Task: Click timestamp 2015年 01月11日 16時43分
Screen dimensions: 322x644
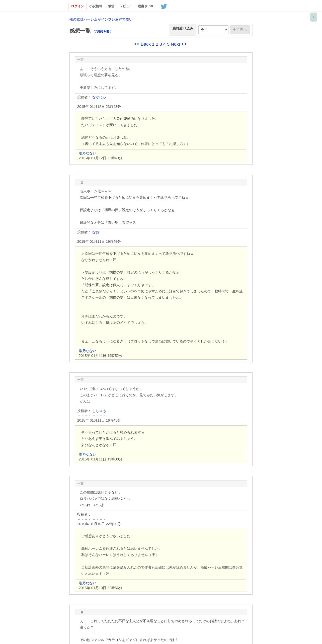Action: (x=99, y=420)
